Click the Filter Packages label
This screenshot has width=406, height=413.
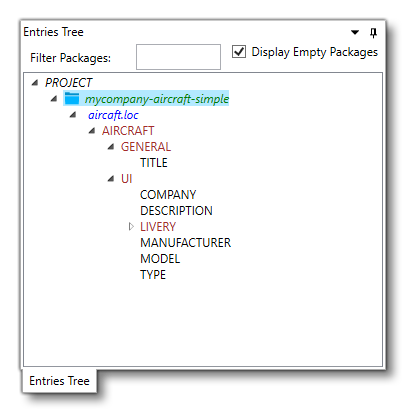[x=70, y=58]
